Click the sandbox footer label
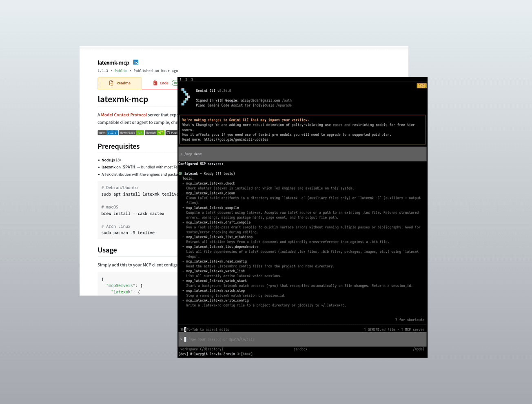Screen dimensions: 532x404 point(300,349)
